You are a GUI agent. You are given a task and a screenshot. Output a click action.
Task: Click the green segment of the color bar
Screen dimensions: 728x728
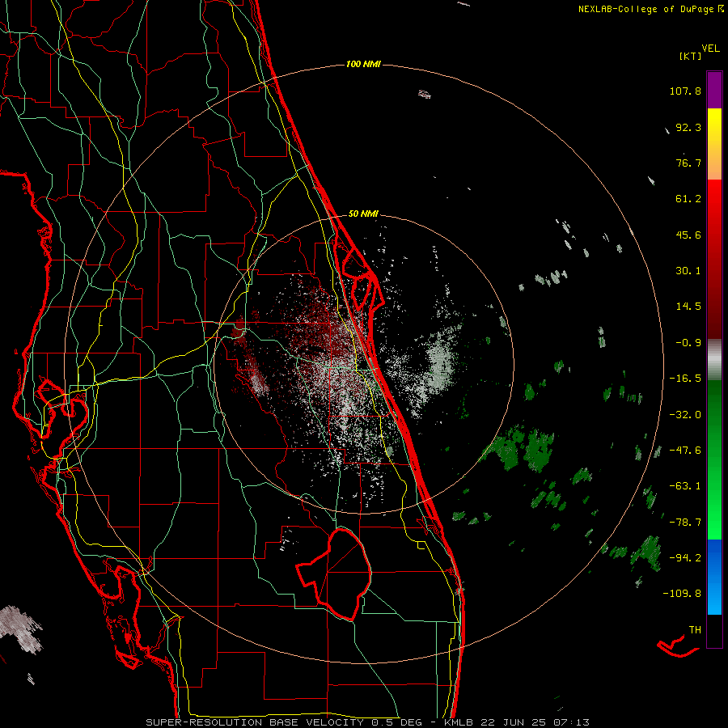click(714, 459)
